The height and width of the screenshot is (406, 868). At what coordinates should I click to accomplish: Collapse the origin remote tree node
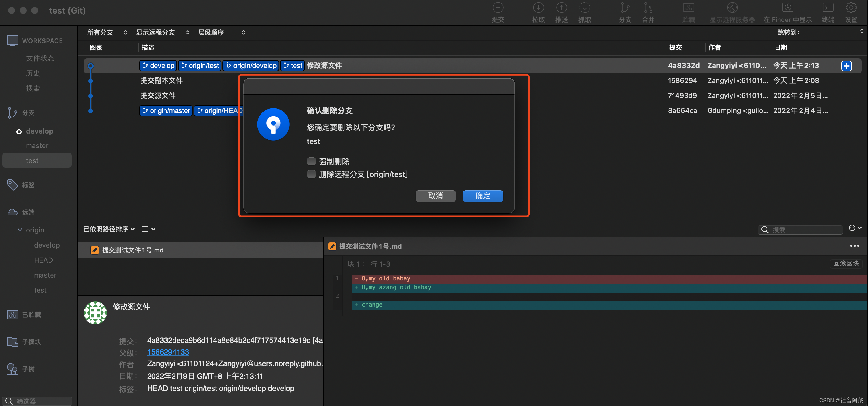(x=20, y=230)
